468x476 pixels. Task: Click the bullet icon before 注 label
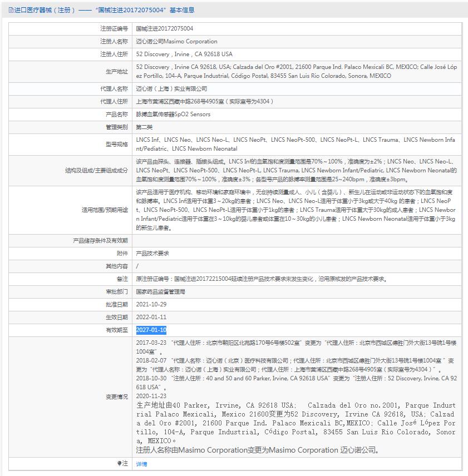[119, 463]
